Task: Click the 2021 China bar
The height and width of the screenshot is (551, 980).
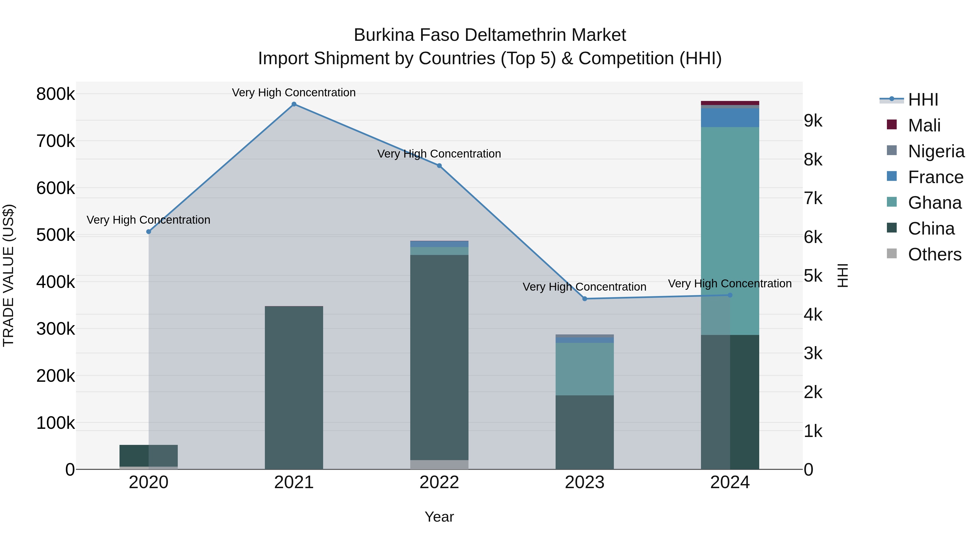Action: tap(294, 388)
